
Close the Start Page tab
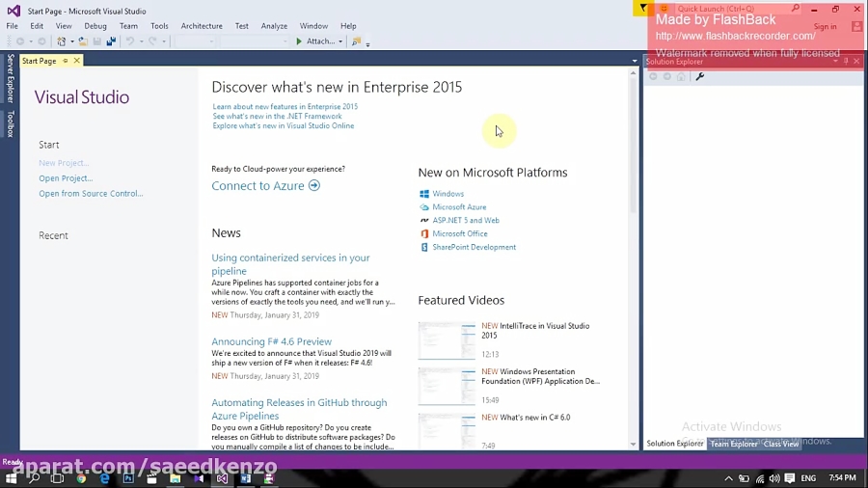77,61
